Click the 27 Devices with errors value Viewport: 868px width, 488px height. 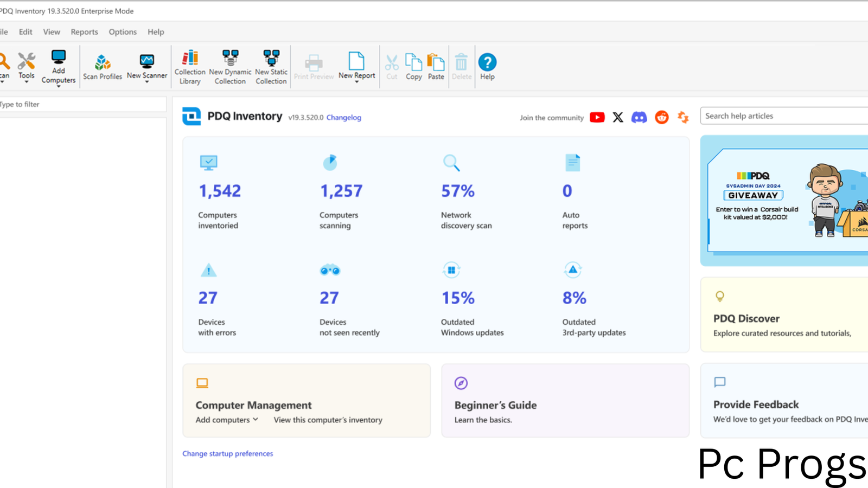coord(208,298)
